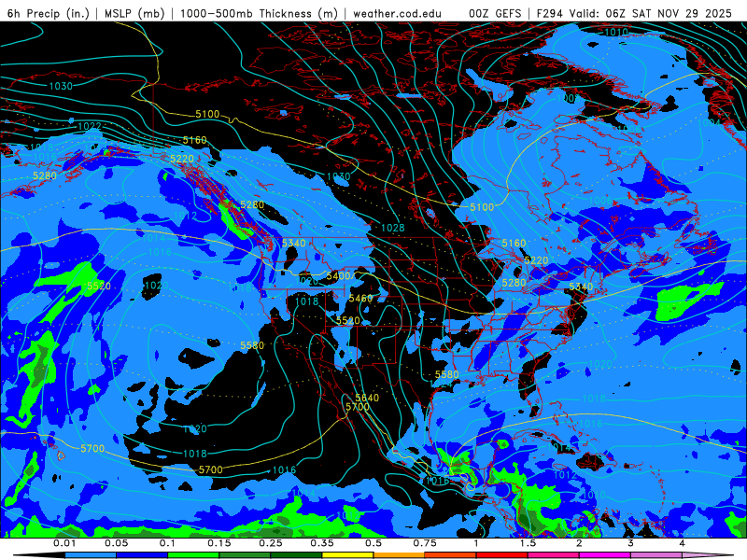Screen dimensions: 747x560
Task: Click the '0.5' legend scale value
Action: point(373,543)
